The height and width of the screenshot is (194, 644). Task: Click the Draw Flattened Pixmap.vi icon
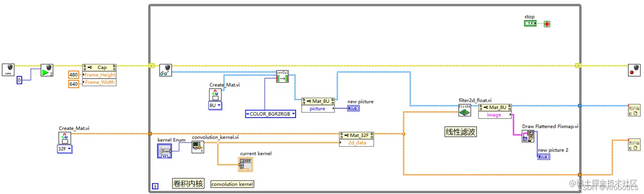point(528,136)
